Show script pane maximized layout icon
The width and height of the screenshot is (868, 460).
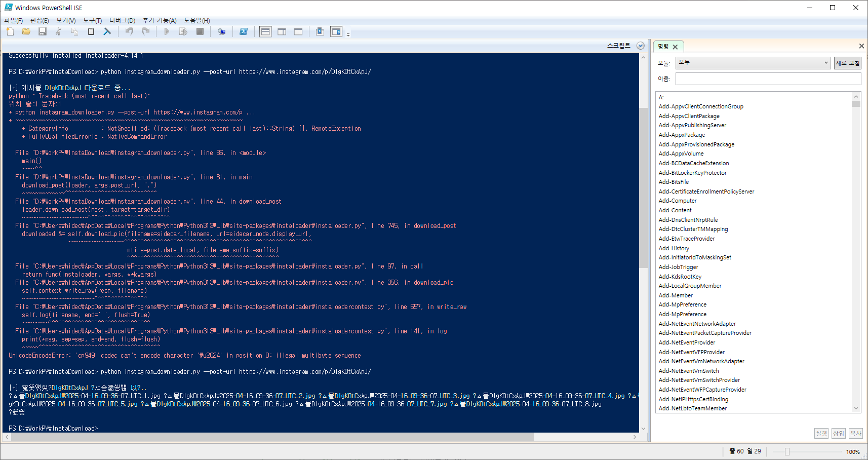(x=298, y=31)
